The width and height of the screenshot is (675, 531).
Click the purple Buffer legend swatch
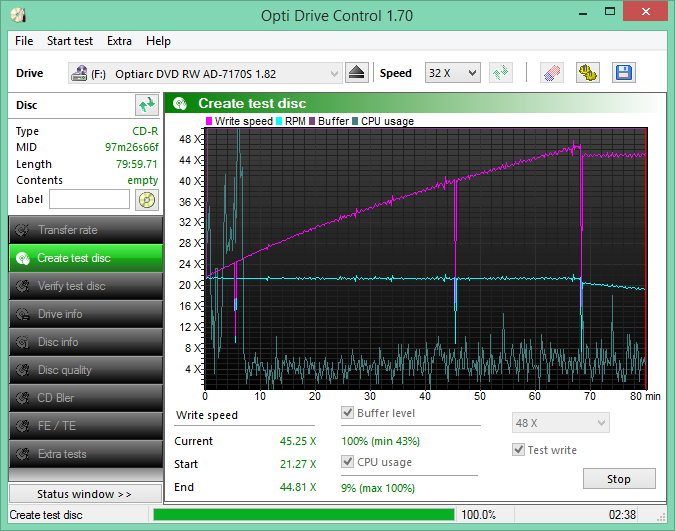point(312,121)
